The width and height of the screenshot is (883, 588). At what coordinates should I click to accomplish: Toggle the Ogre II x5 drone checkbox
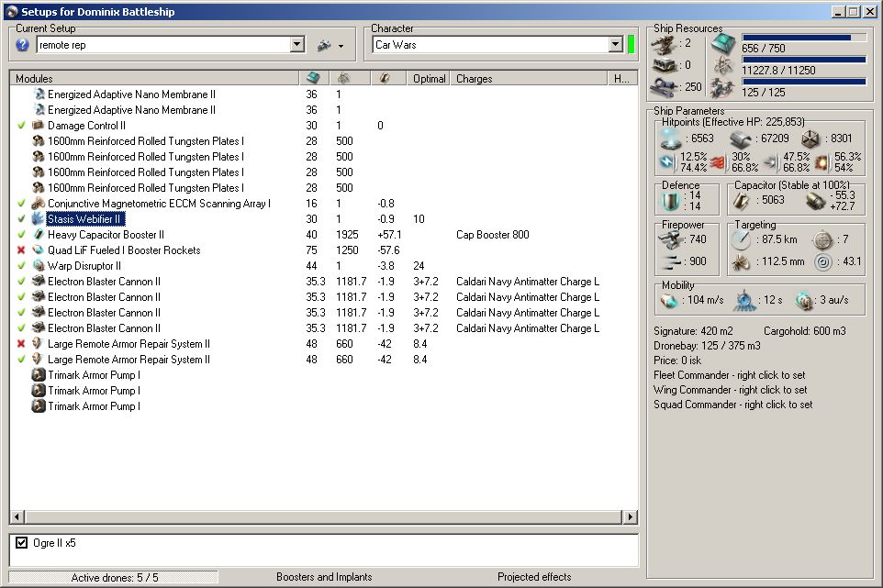(x=22, y=543)
